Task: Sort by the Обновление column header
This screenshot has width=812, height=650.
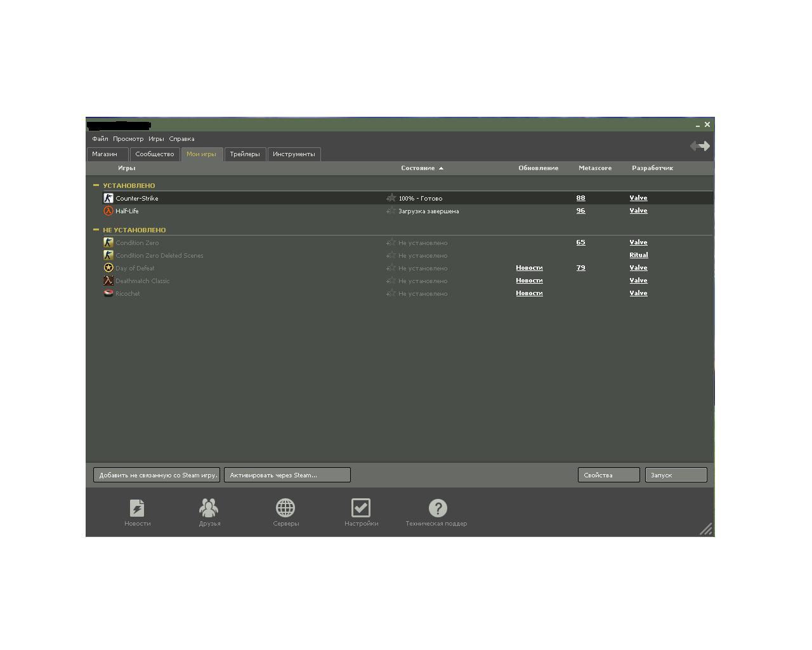Action: [538, 168]
